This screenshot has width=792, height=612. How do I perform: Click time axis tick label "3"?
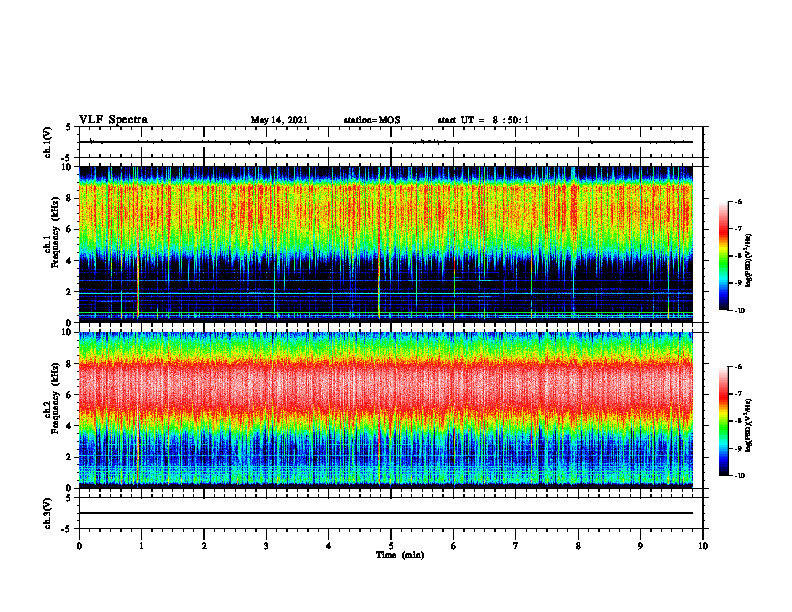tap(266, 546)
